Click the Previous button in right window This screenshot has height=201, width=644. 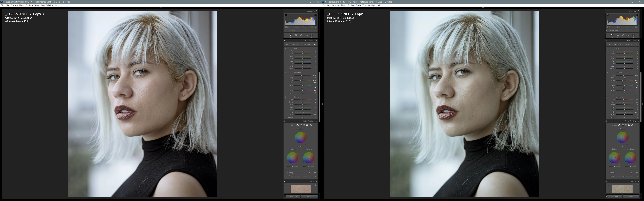(615, 196)
